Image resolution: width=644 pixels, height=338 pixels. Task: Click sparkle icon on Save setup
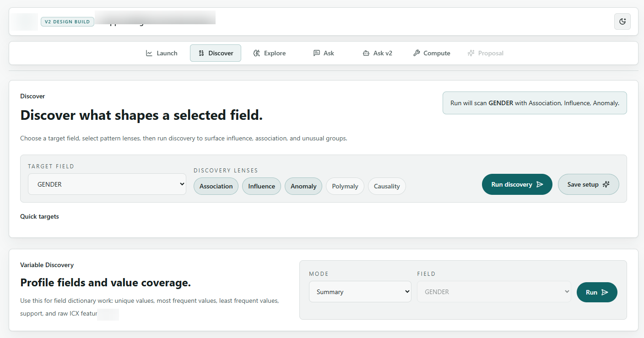[606, 184]
